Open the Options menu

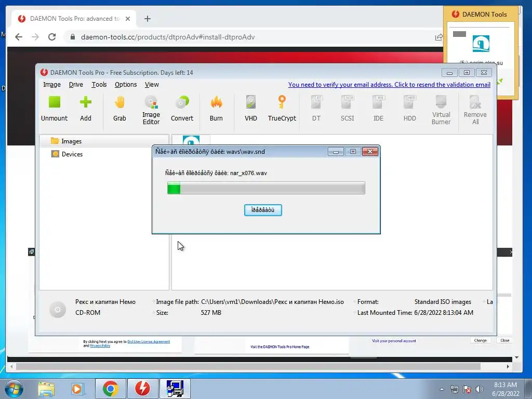(126, 85)
